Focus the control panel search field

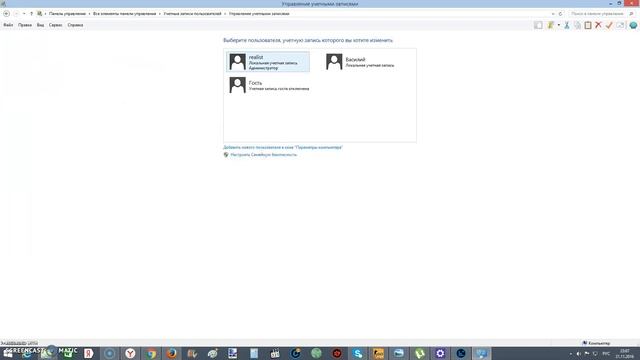[598, 13]
